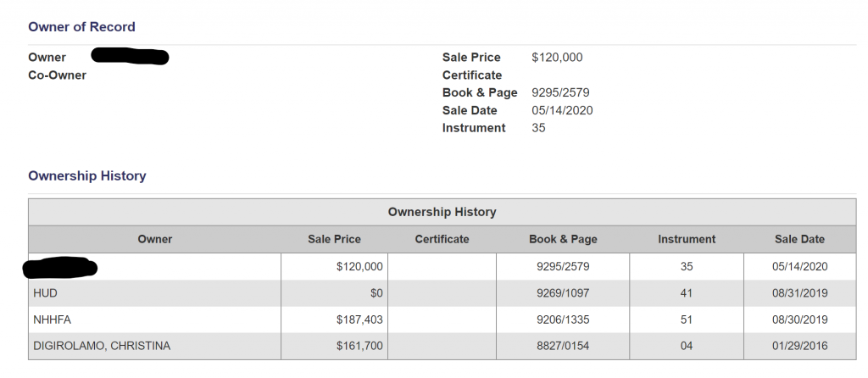Click the Ownership History section heading above the table
The width and height of the screenshot is (868, 378).
coord(86,176)
